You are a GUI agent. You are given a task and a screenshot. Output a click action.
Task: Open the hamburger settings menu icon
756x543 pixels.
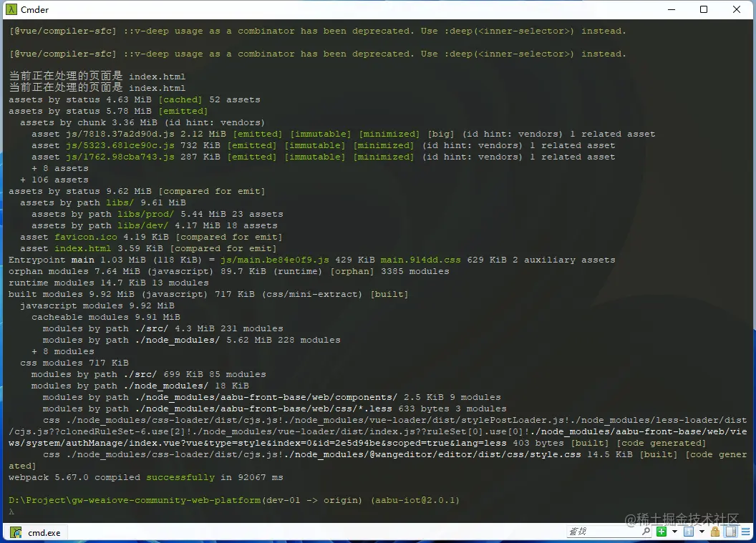[746, 532]
